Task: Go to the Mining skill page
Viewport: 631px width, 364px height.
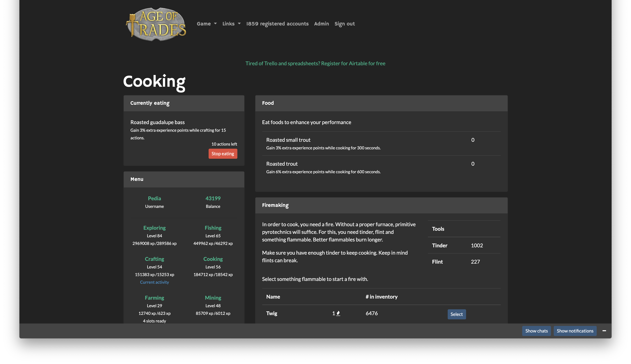Action: click(x=213, y=298)
